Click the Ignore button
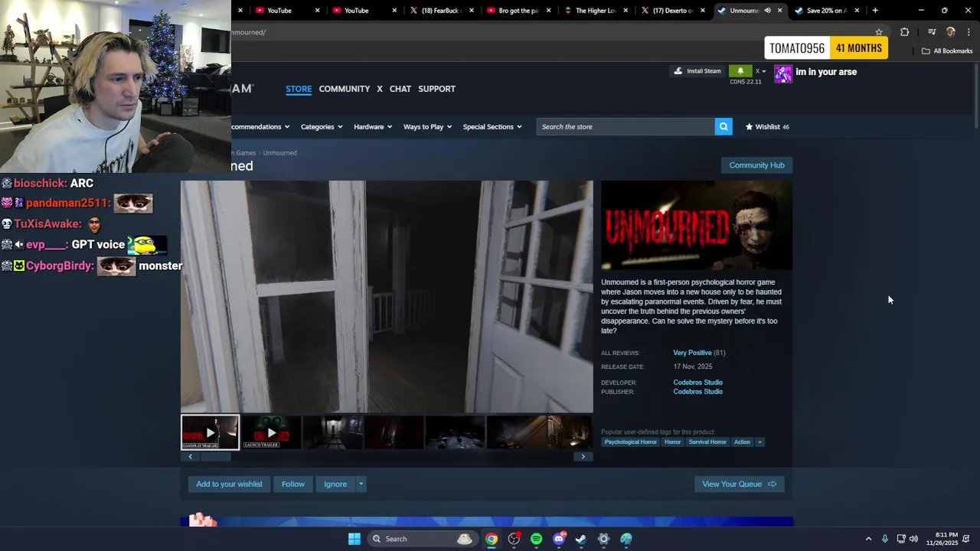The image size is (980, 551). click(x=335, y=484)
